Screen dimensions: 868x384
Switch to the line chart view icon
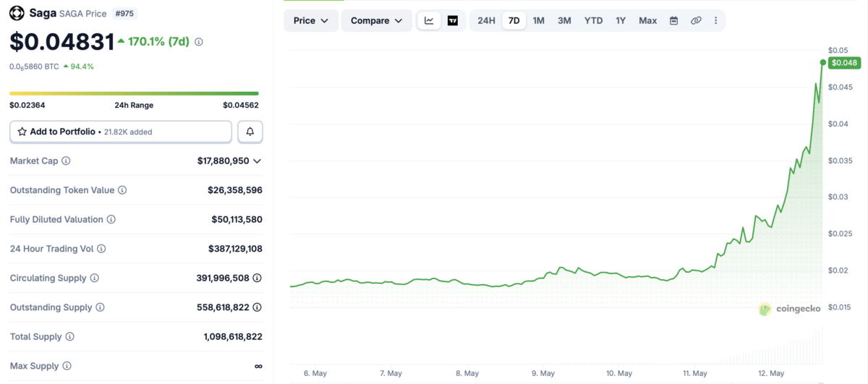pos(429,20)
